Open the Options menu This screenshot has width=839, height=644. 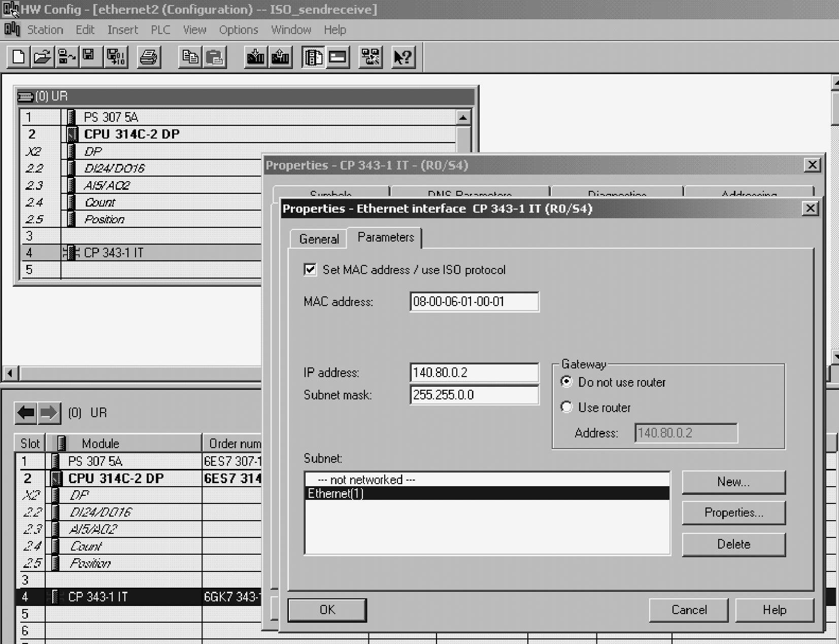tap(239, 30)
